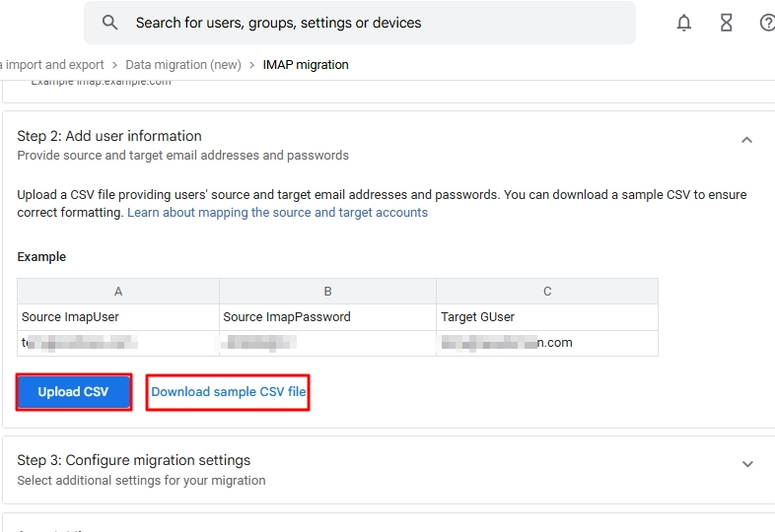Select the Target GUser cell
Image resolution: width=775 pixels, height=532 pixels.
click(x=547, y=317)
